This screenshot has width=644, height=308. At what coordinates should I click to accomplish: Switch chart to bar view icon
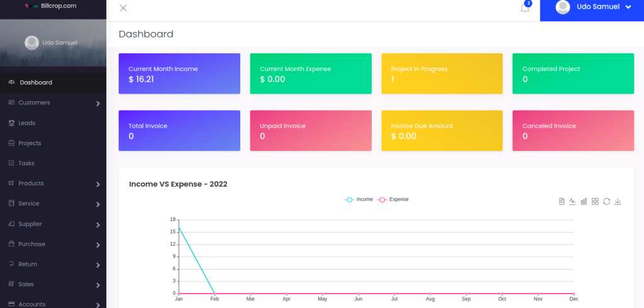pyautogui.click(x=584, y=201)
